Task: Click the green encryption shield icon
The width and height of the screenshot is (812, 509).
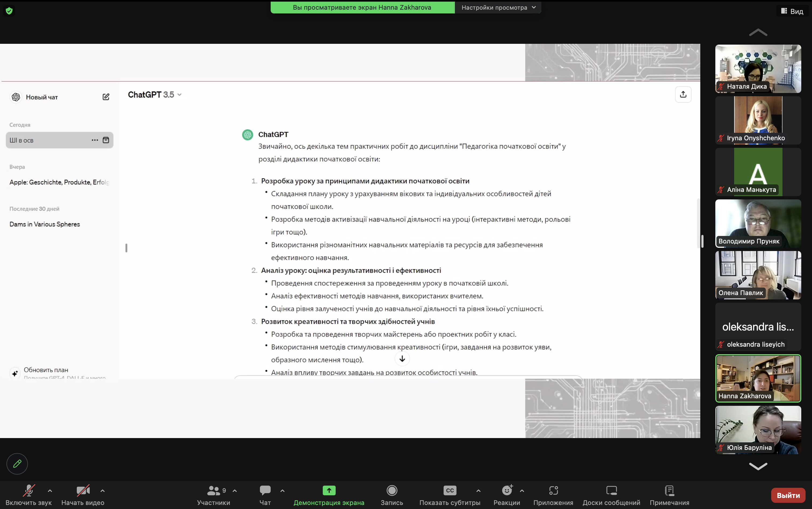Action: click(9, 11)
